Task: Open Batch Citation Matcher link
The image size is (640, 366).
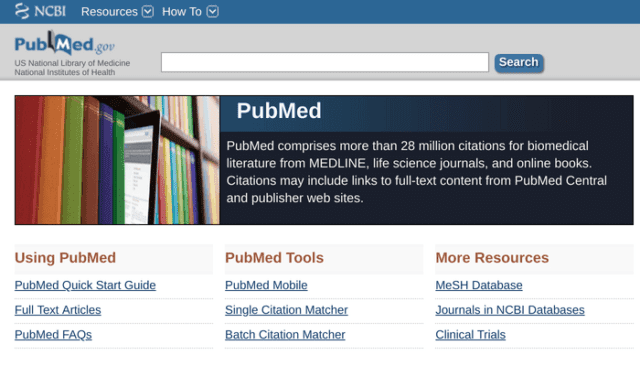Action: [x=285, y=335]
